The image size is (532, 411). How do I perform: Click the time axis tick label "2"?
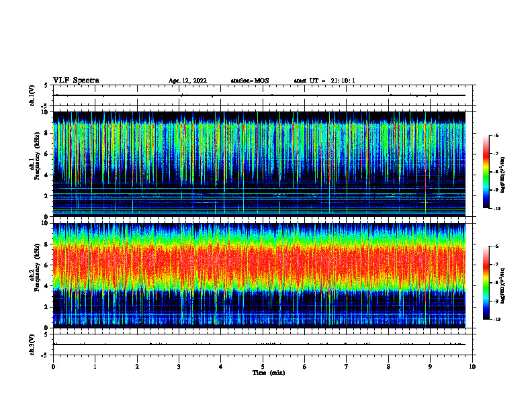pyautogui.click(x=137, y=367)
